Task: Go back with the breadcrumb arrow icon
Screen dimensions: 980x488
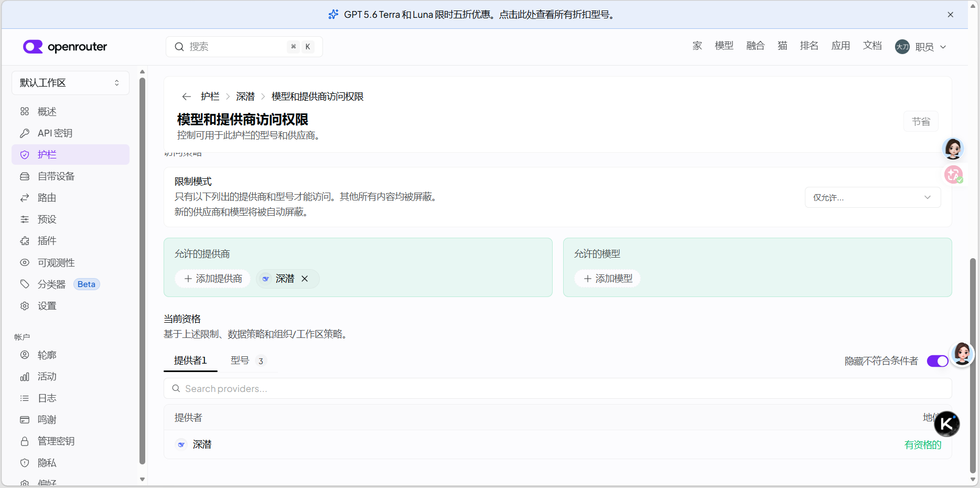Action: point(186,97)
